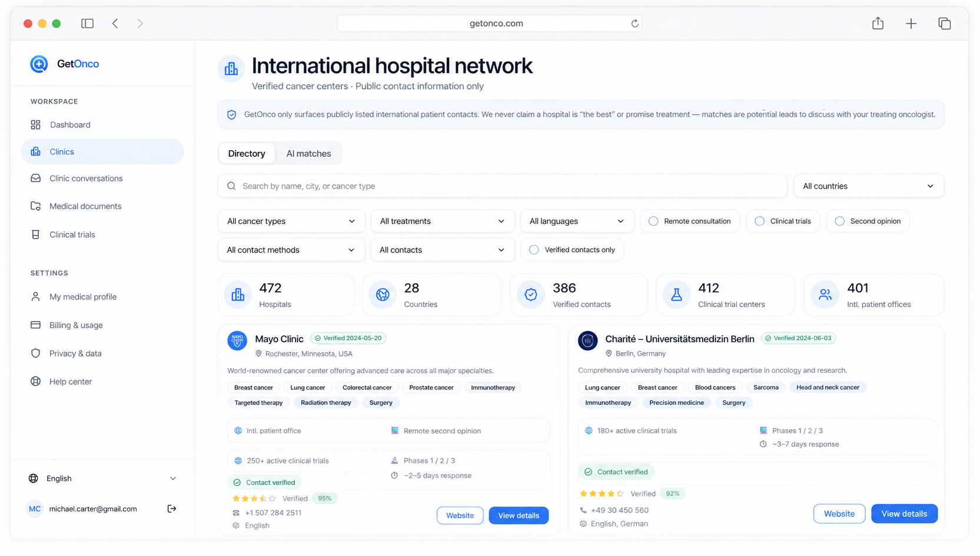980x556 pixels.
Task: Open Mayo Clinic Website button
Action: 460,515
